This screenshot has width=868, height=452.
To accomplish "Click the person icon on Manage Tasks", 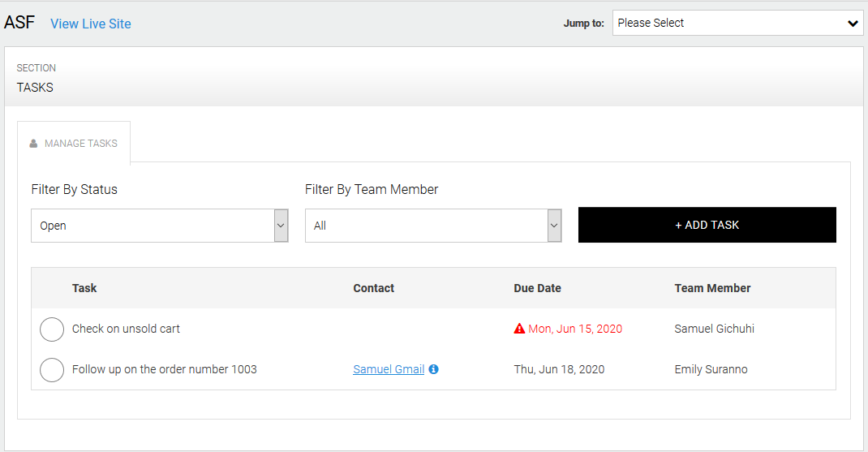I will 33,144.
